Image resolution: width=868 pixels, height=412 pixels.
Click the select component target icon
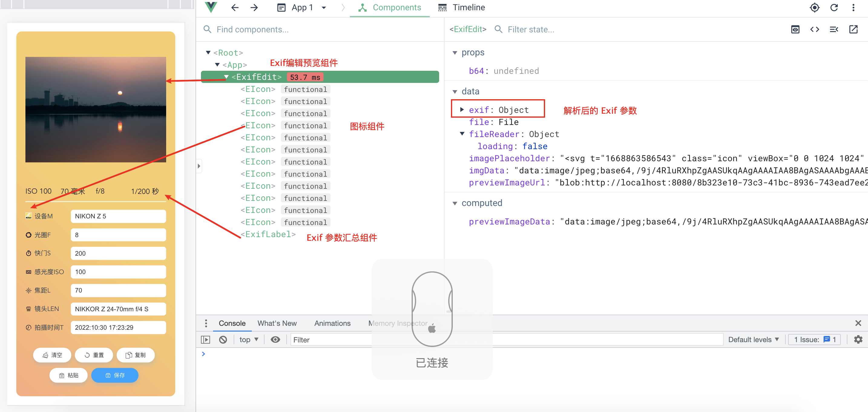click(814, 8)
